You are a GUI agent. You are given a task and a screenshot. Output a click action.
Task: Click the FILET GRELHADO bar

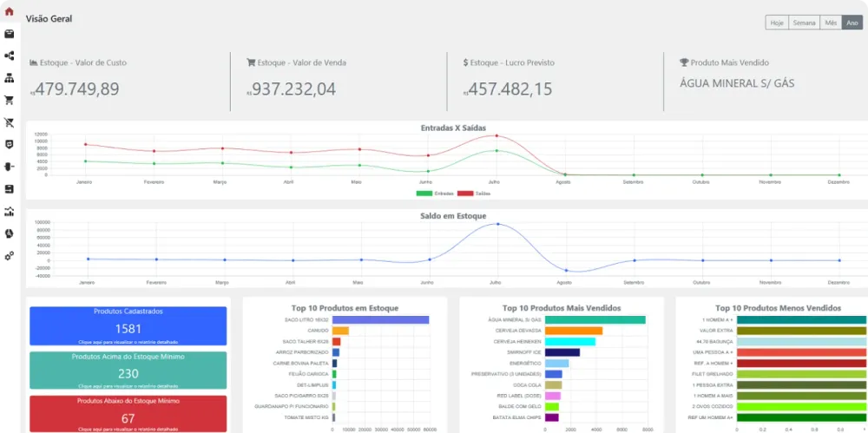[801, 374]
